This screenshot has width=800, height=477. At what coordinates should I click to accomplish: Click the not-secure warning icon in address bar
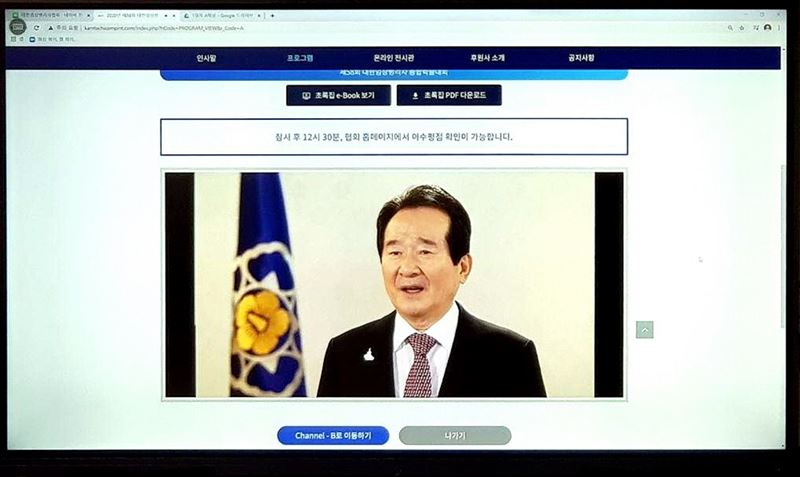tap(51, 28)
